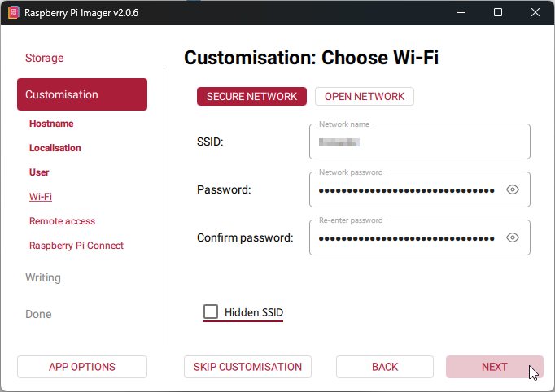
Task: Click the Raspberry Pi Imager app icon
Action: [x=13, y=13]
